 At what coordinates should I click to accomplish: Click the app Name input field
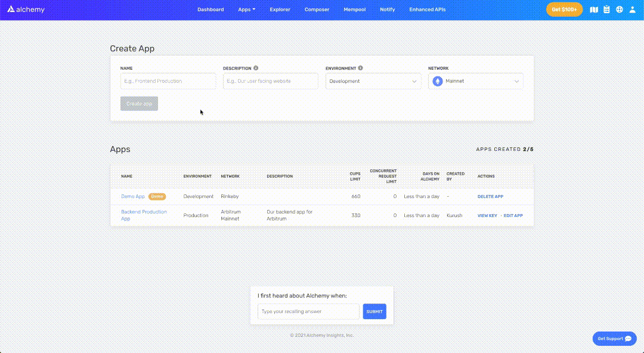click(x=168, y=80)
